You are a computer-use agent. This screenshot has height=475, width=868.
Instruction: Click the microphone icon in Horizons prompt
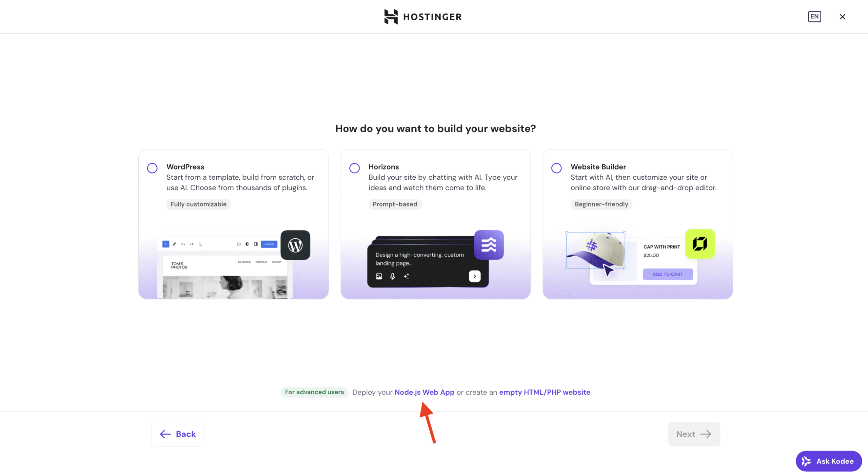coord(392,276)
